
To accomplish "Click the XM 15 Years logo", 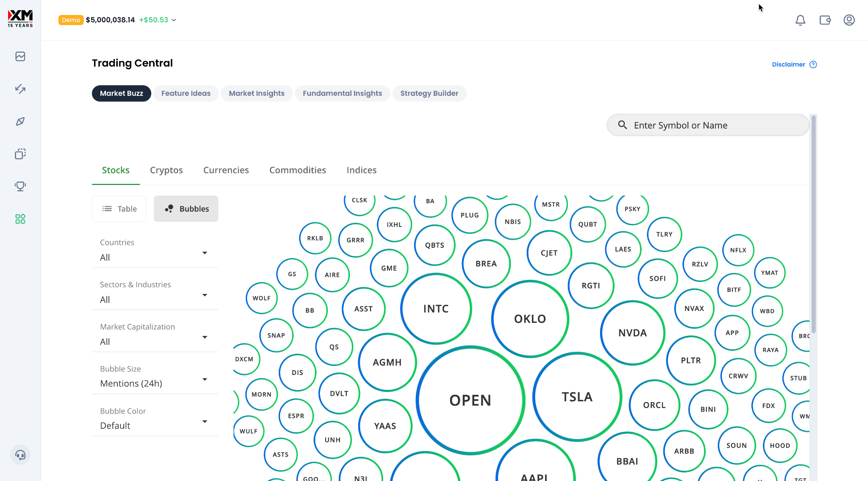I will (20, 19).
